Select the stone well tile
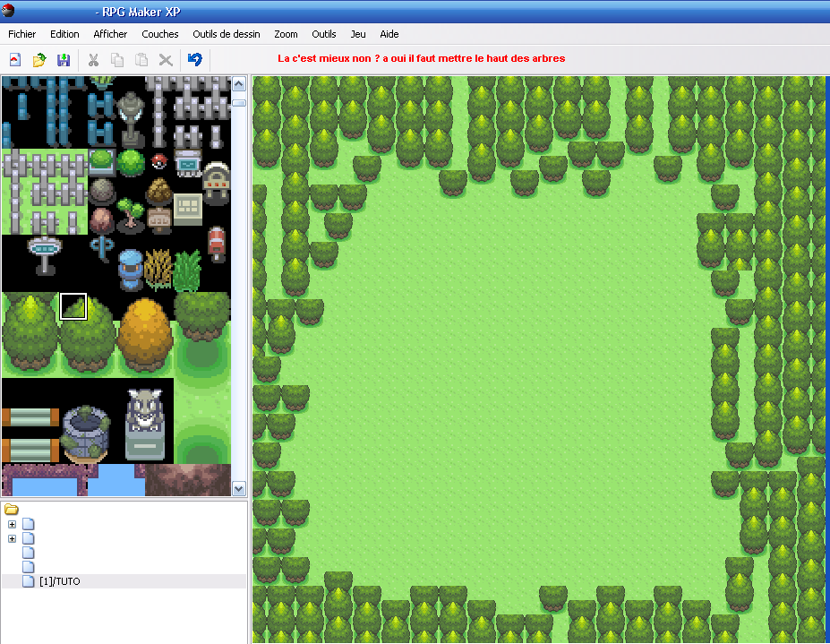 [x=86, y=434]
